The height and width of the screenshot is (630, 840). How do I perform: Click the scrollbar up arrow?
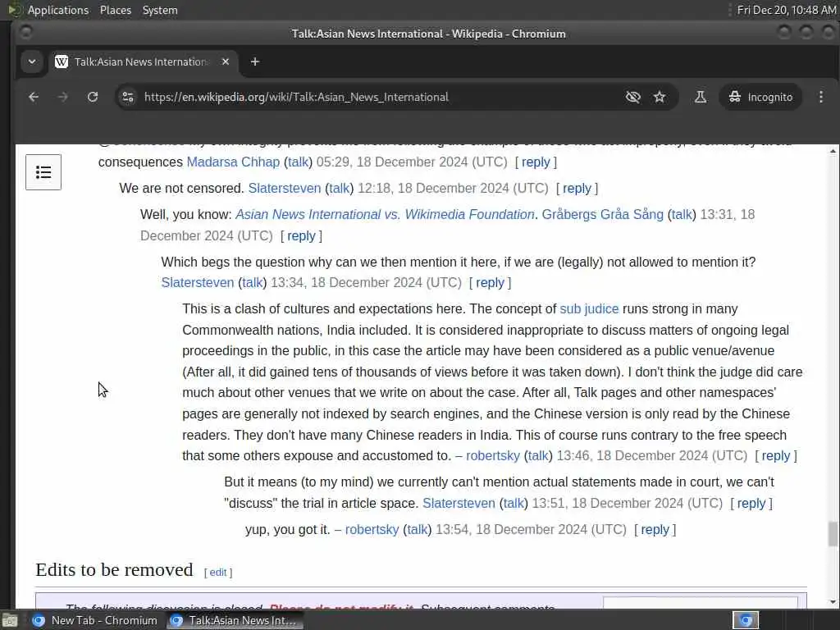[x=833, y=151]
